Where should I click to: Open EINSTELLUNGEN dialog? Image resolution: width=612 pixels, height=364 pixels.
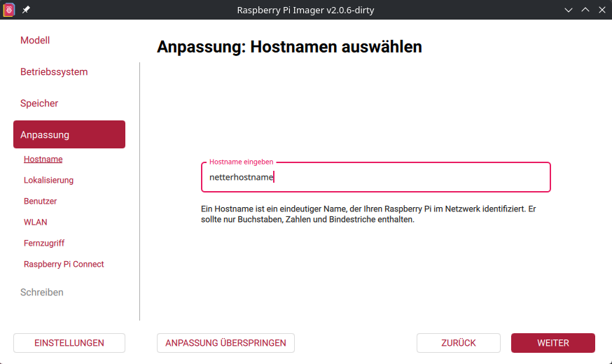click(69, 343)
